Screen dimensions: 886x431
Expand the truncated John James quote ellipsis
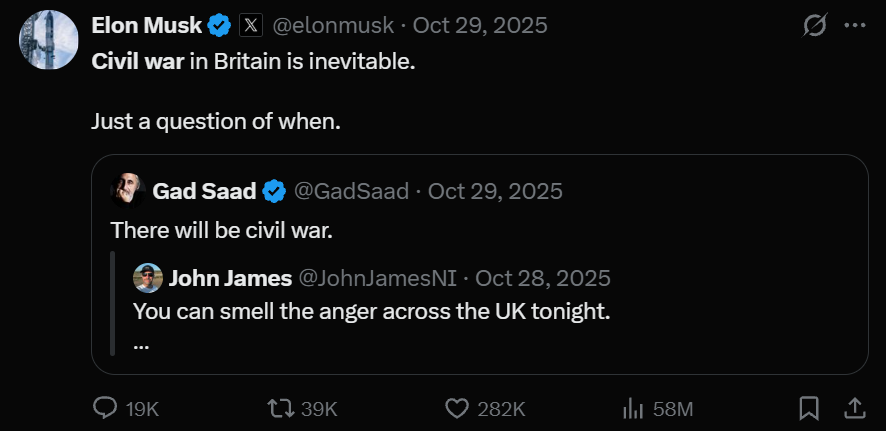(141, 346)
